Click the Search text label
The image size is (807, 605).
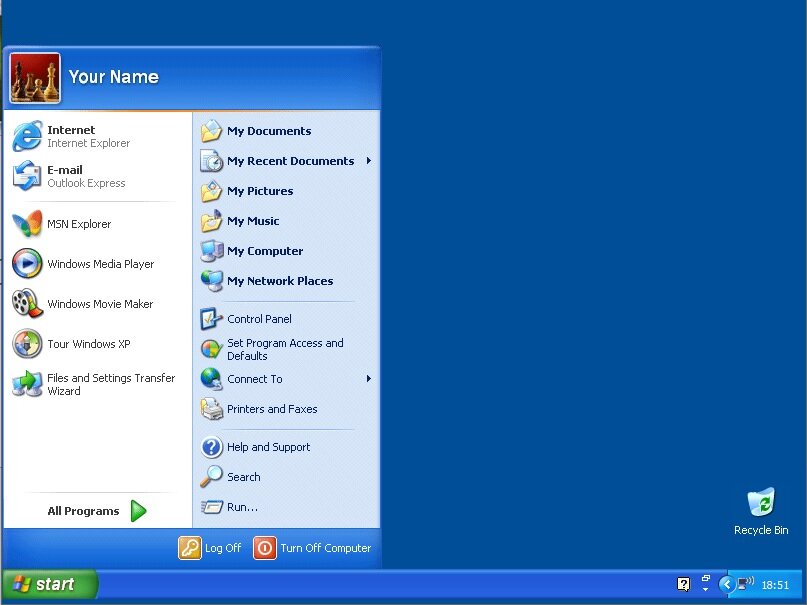244,477
